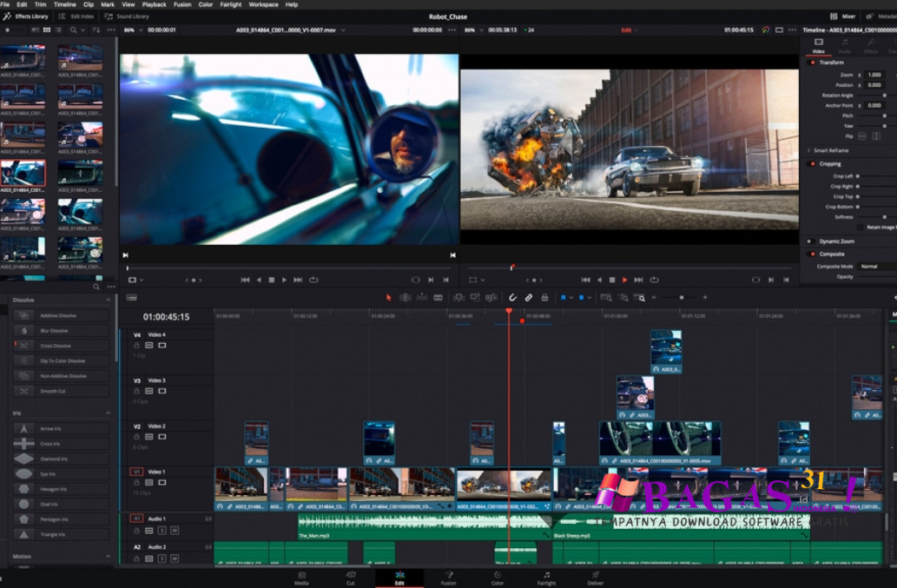
Task: Disable the Composite section toggle
Action: click(x=812, y=254)
